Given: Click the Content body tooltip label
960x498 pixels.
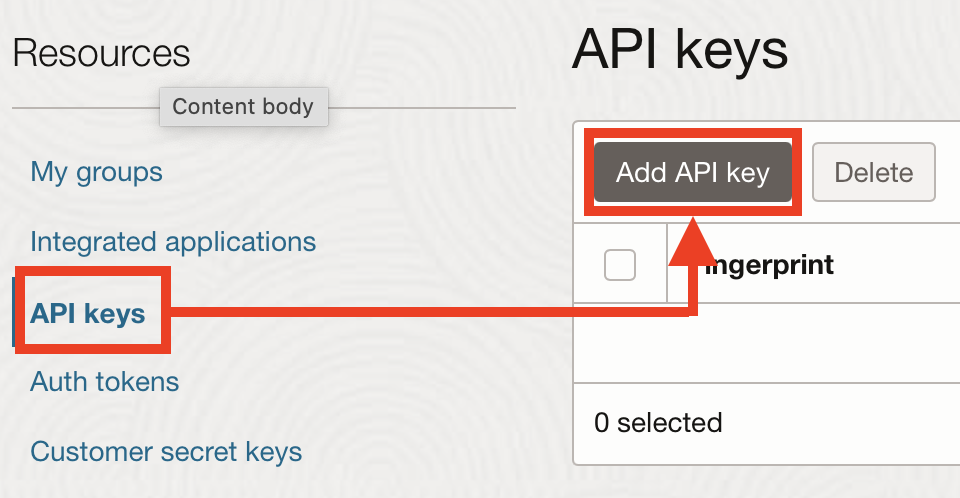Looking at the screenshot, I should click(244, 107).
